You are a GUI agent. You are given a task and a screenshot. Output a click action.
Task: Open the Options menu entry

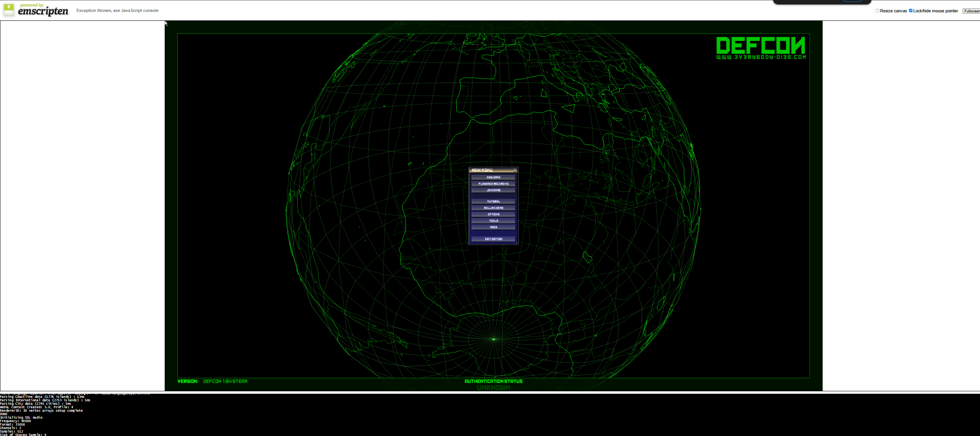(493, 214)
